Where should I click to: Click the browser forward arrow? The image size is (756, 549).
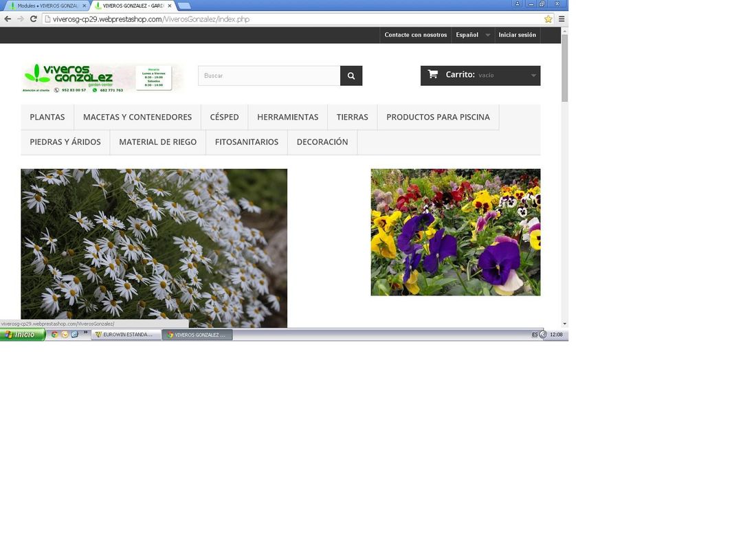point(20,19)
